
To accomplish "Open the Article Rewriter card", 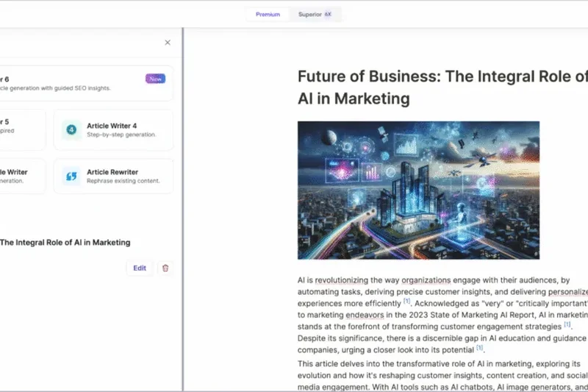I will click(114, 176).
